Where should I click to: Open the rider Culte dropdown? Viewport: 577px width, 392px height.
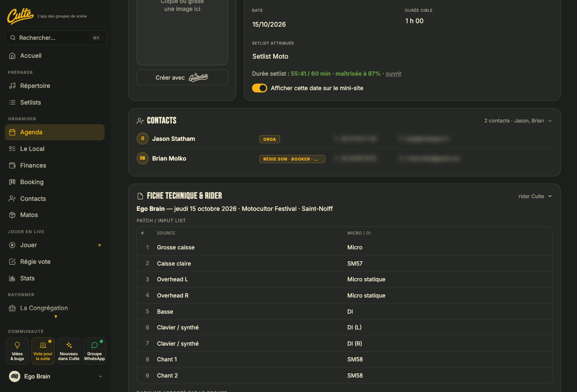535,196
